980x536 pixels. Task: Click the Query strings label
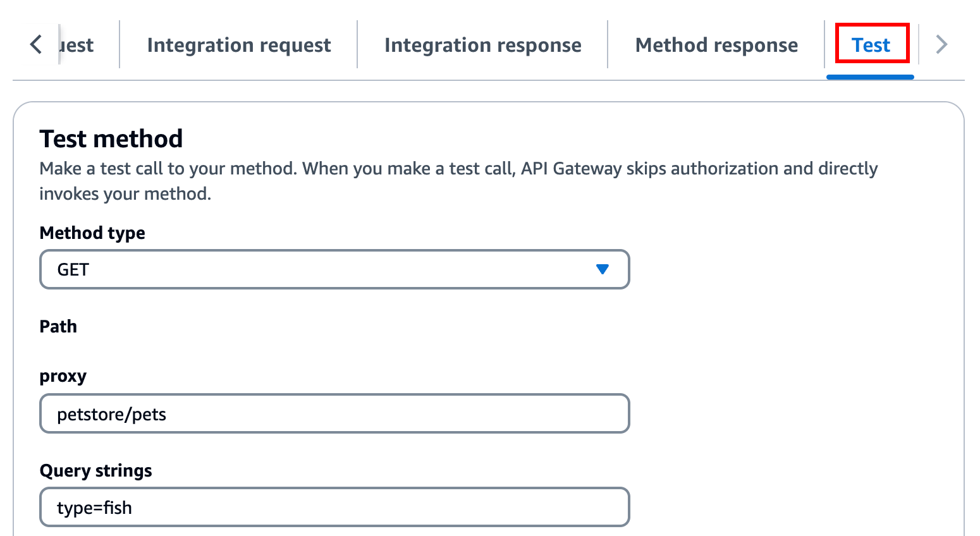(x=95, y=470)
